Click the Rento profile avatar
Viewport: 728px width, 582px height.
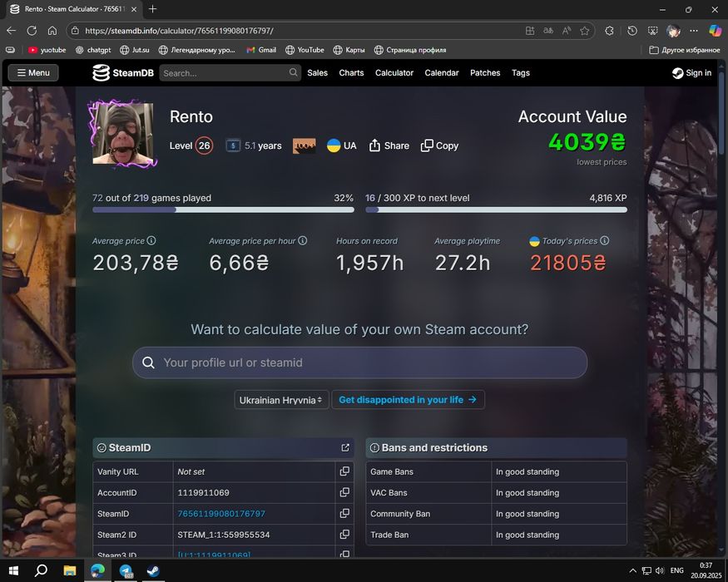[123, 134]
